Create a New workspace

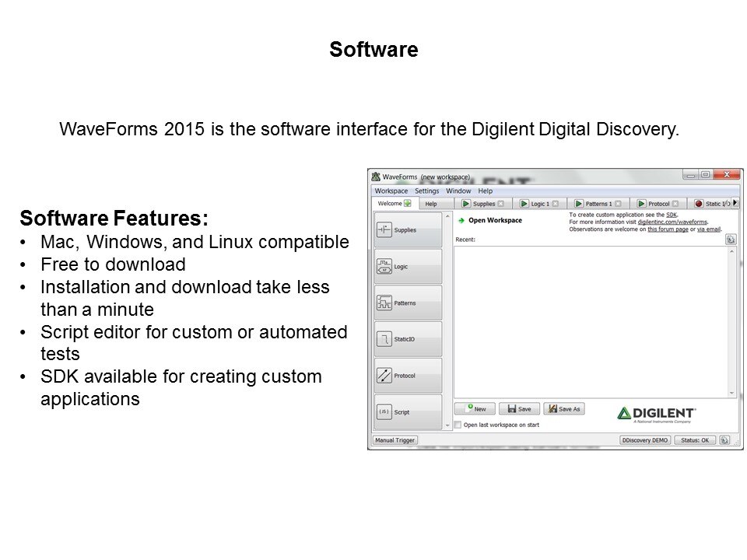[x=475, y=409]
